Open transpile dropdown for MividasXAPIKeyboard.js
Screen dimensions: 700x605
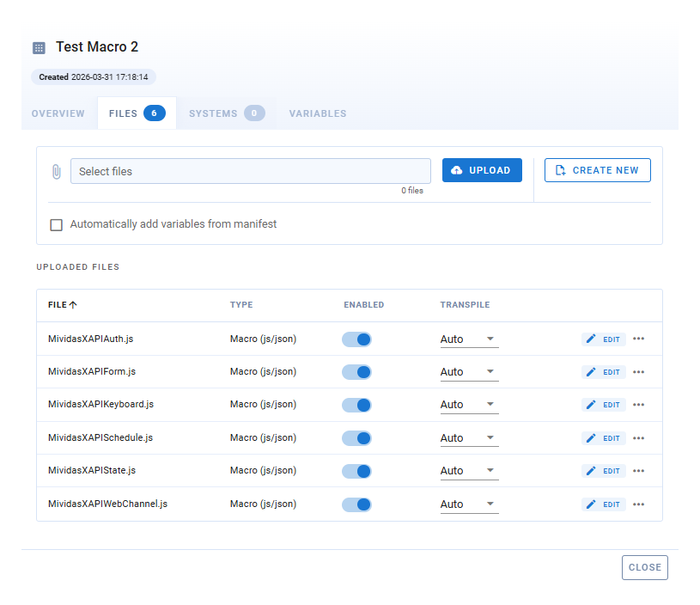pyautogui.click(x=469, y=405)
